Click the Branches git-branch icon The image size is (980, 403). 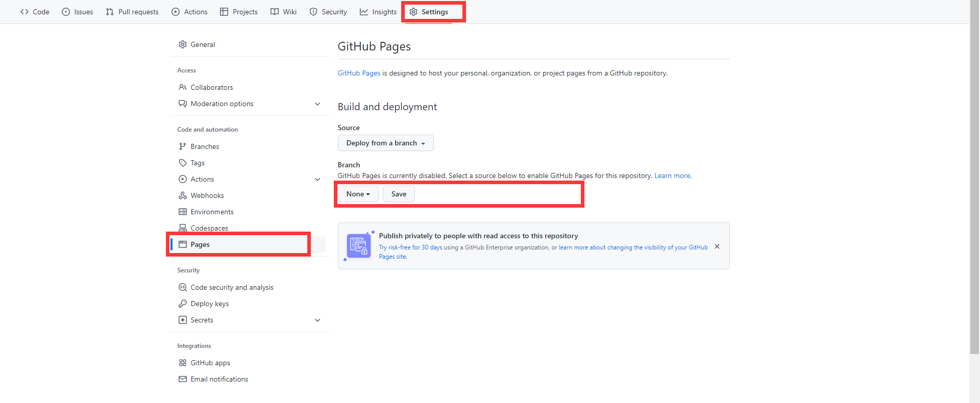183,146
